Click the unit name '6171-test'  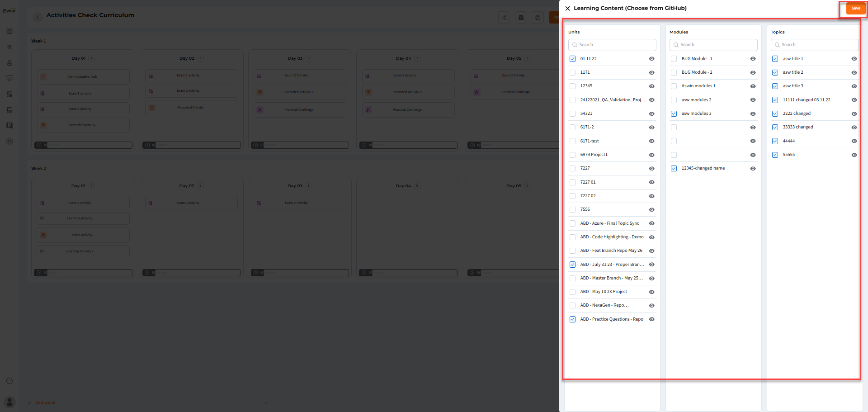(x=590, y=141)
